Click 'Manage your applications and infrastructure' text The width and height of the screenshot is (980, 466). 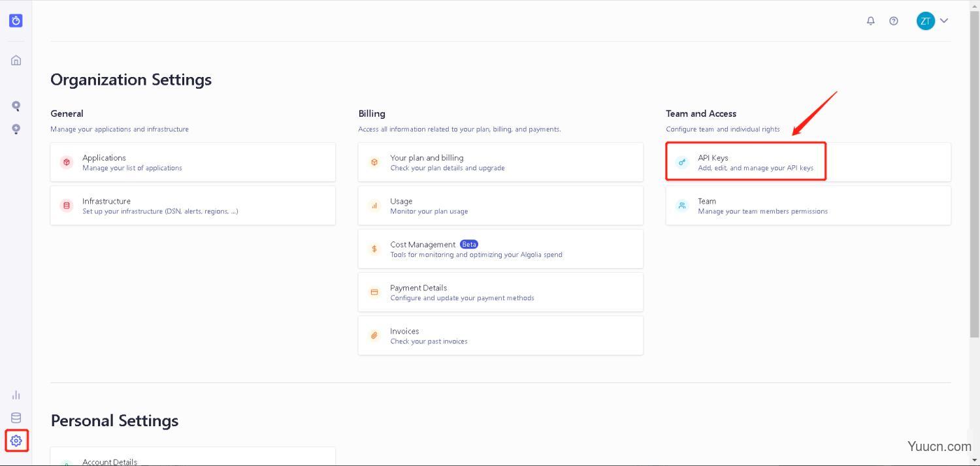[x=120, y=129]
